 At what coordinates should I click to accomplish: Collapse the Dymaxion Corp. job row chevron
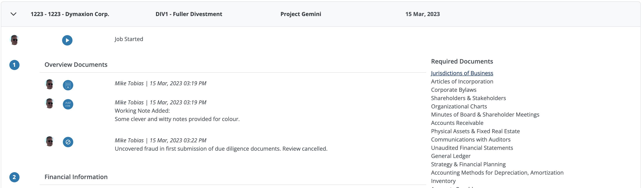click(13, 14)
